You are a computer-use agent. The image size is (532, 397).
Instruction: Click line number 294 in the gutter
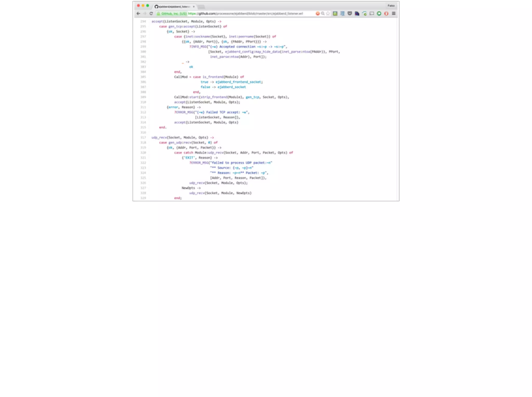point(143,22)
